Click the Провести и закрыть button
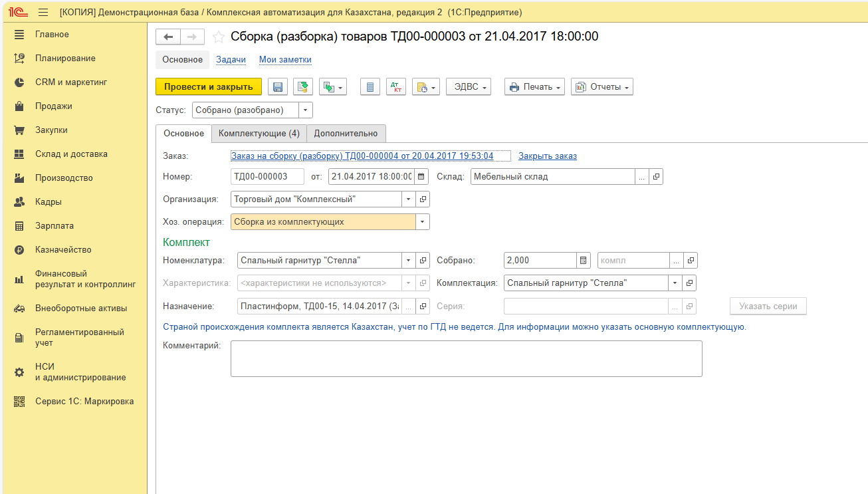This screenshot has width=868, height=494. [x=209, y=87]
